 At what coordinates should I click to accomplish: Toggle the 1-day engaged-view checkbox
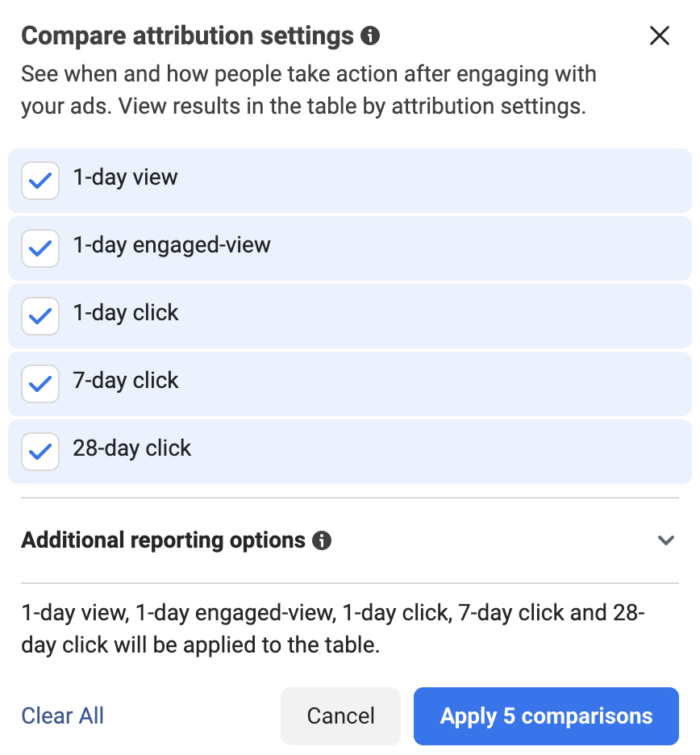(x=40, y=248)
